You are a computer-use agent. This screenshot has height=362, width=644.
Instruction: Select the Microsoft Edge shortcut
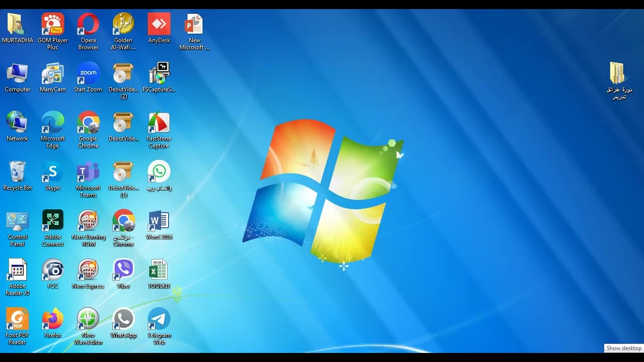(x=53, y=123)
